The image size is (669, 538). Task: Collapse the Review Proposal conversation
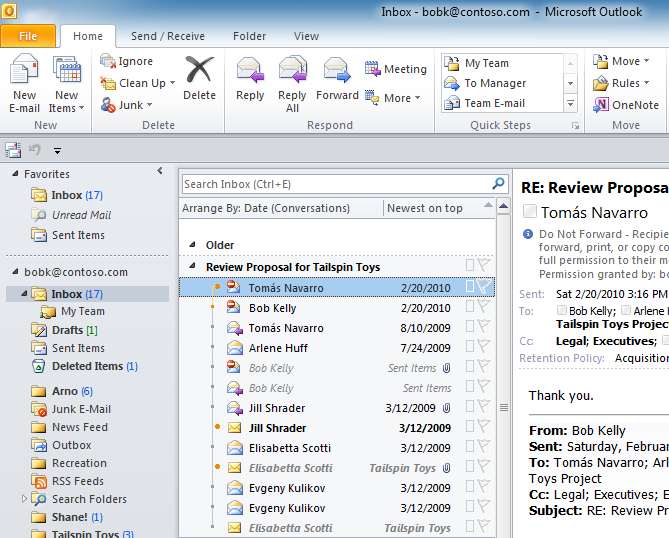pos(192,266)
